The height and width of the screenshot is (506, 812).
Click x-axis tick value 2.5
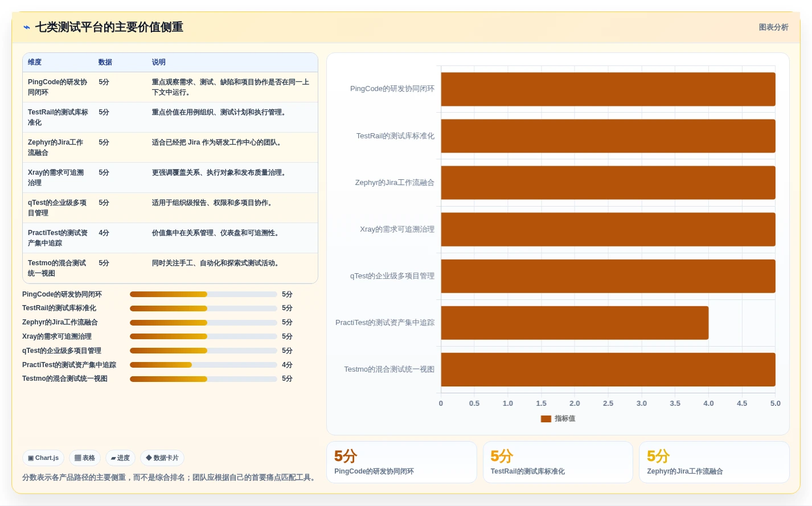pyautogui.click(x=608, y=403)
